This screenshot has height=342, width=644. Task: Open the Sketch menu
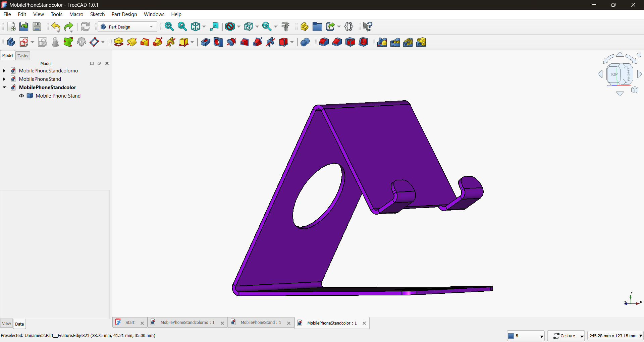click(x=97, y=14)
